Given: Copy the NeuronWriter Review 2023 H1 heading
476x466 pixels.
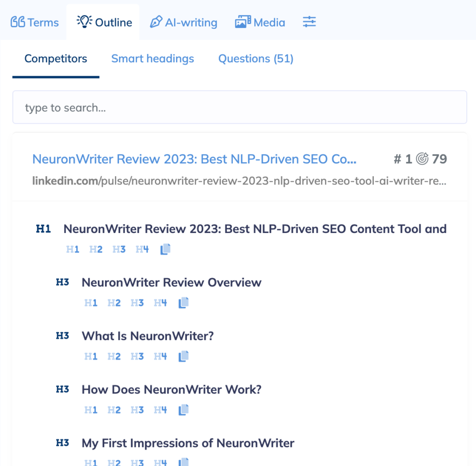Looking at the screenshot, I should click(165, 249).
